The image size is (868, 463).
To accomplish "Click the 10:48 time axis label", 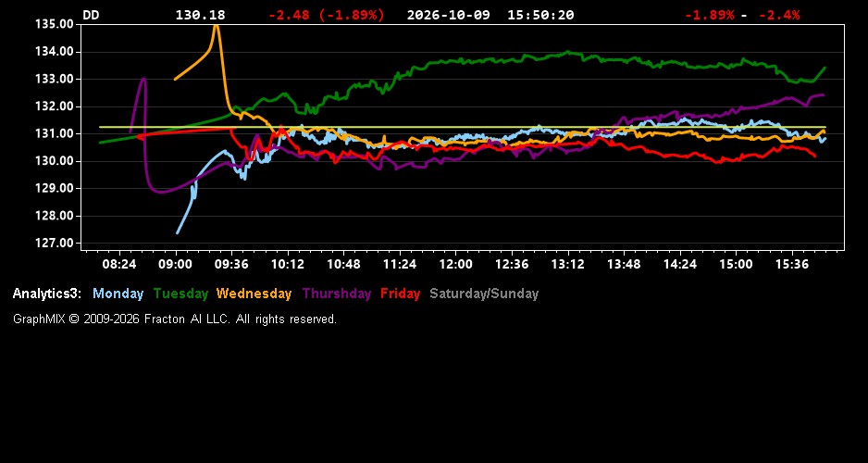I will tap(343, 264).
